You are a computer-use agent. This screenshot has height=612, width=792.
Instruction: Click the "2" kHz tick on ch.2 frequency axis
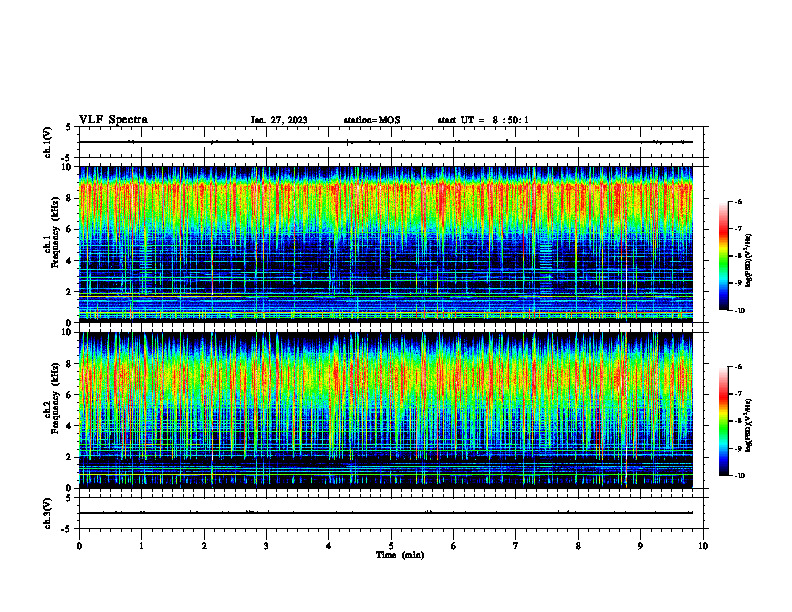[x=70, y=457]
